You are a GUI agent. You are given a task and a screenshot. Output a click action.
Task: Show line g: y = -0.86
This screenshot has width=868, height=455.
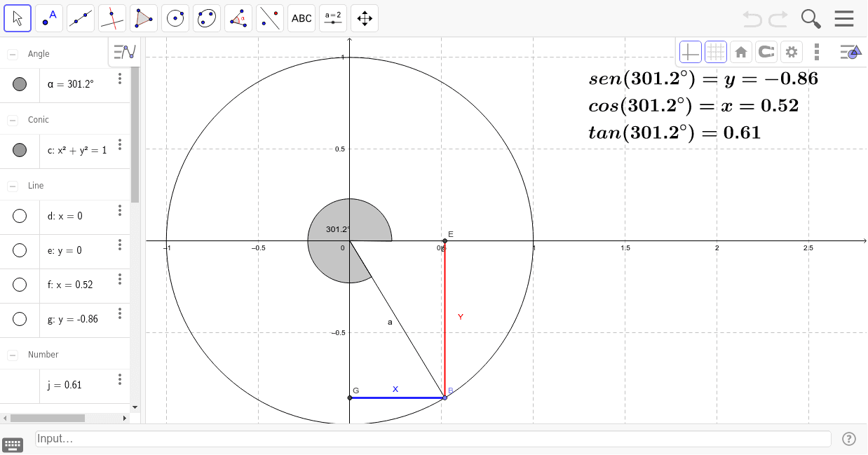pyautogui.click(x=20, y=319)
